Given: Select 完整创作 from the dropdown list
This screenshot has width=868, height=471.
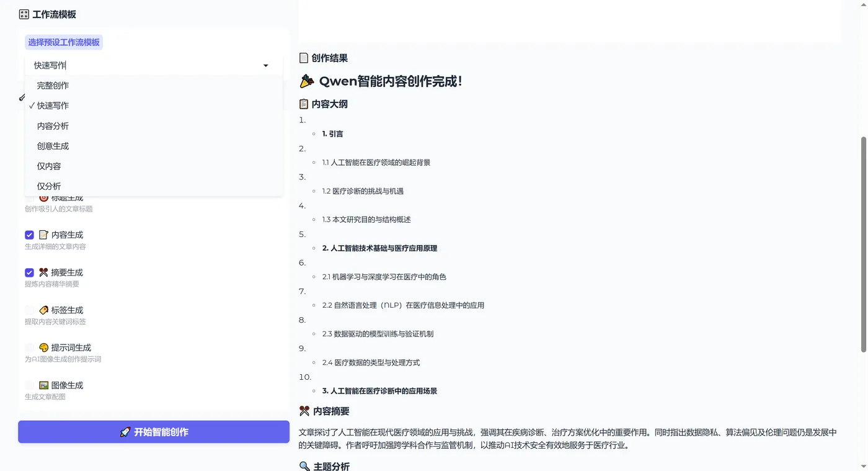Looking at the screenshot, I should (53, 85).
